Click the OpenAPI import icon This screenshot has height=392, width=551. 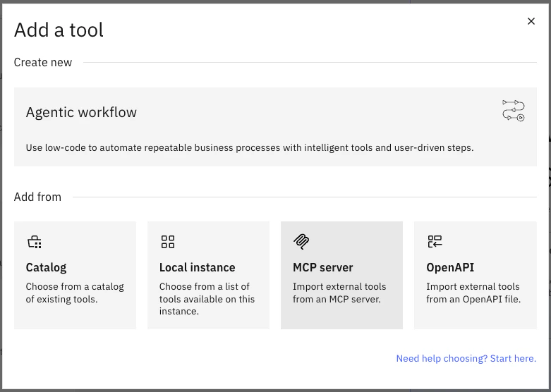pyautogui.click(x=435, y=243)
